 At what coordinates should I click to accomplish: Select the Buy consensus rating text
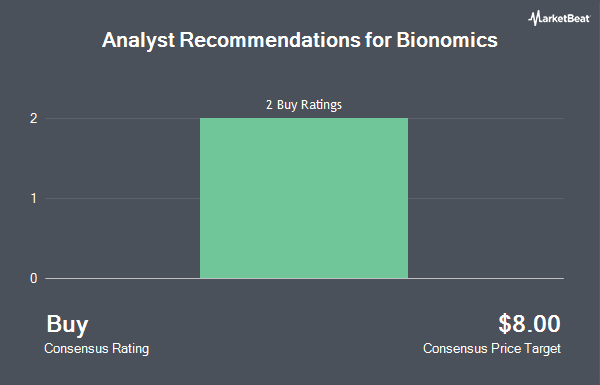click(x=67, y=325)
